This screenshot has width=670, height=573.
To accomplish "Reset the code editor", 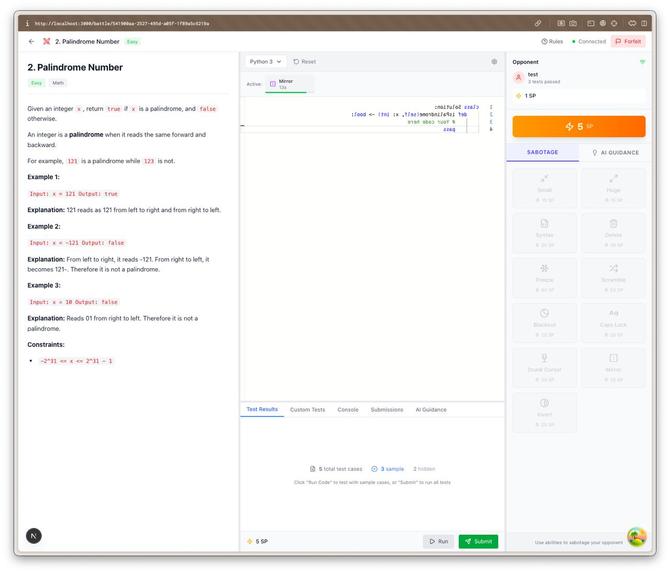I will click(x=305, y=62).
